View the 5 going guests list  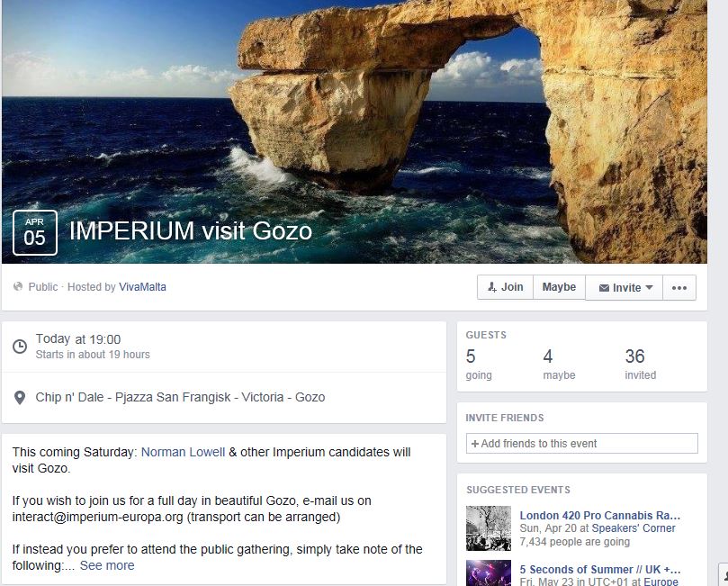click(479, 364)
